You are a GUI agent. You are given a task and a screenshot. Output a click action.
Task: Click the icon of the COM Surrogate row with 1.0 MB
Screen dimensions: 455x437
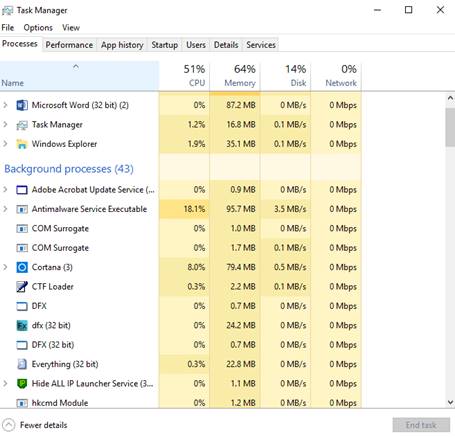tap(22, 229)
